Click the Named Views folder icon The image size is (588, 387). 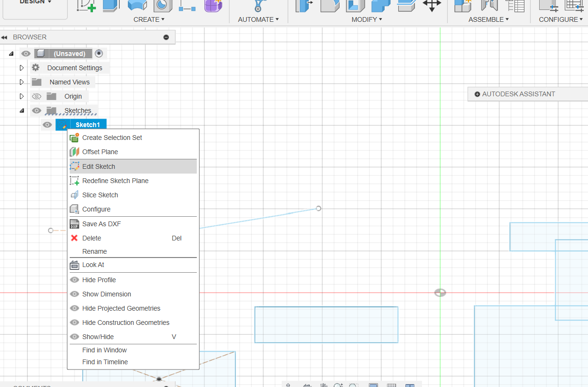(37, 82)
